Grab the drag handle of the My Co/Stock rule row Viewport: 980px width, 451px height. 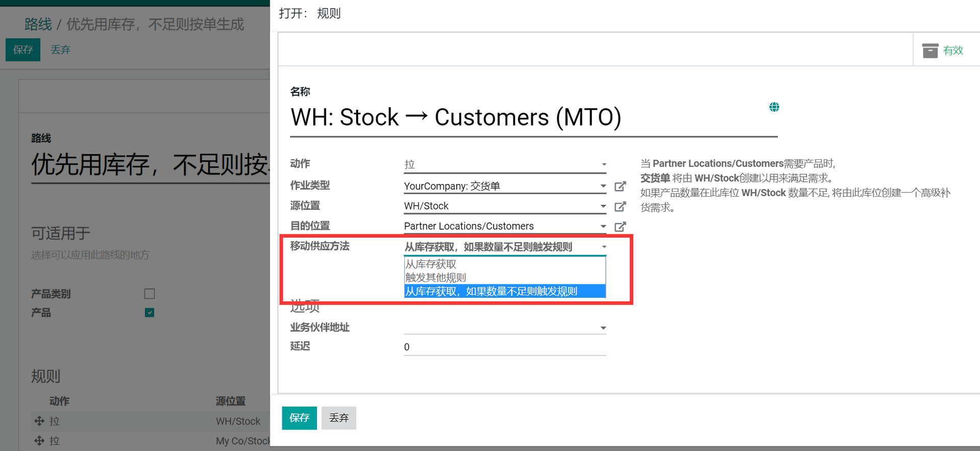click(39, 440)
